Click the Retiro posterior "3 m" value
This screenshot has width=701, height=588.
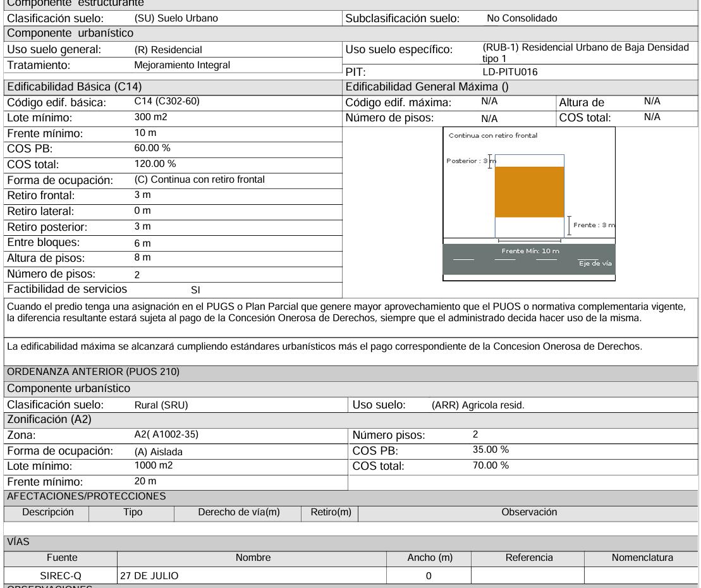click(x=143, y=226)
